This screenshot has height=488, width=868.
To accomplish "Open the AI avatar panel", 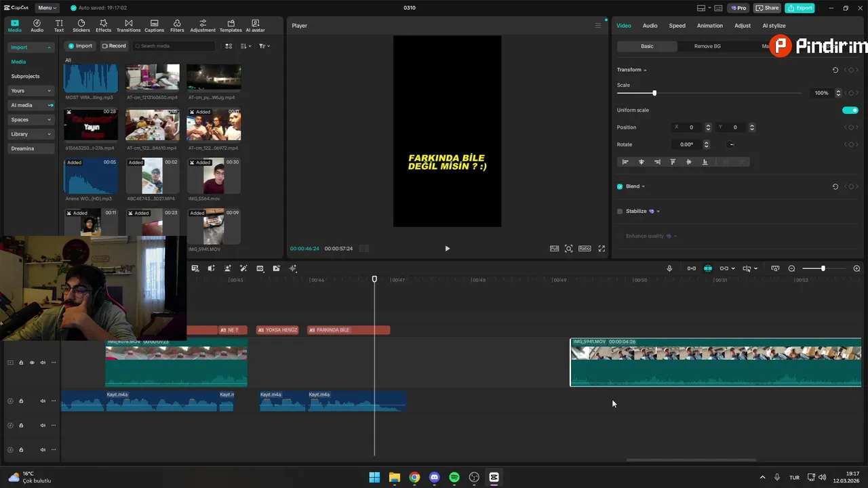I will (x=255, y=26).
